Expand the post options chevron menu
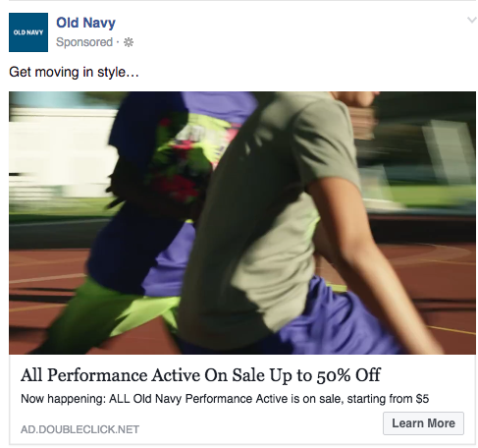 point(471,20)
